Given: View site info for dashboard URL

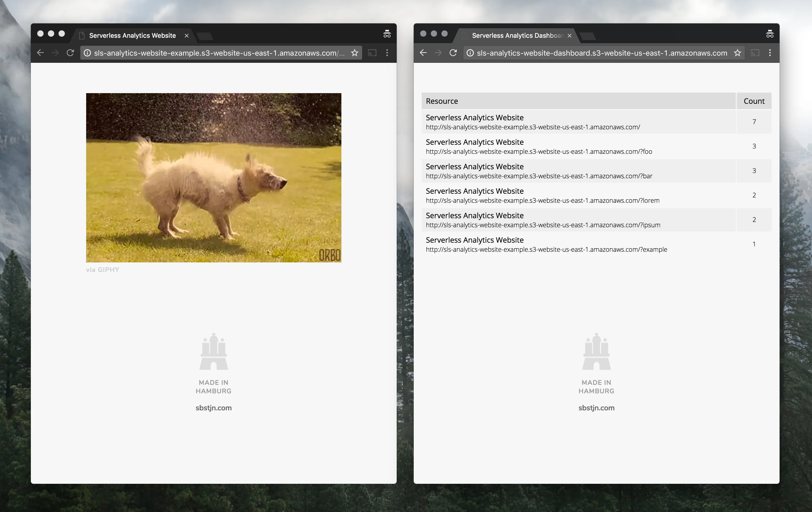Looking at the screenshot, I should [470, 53].
